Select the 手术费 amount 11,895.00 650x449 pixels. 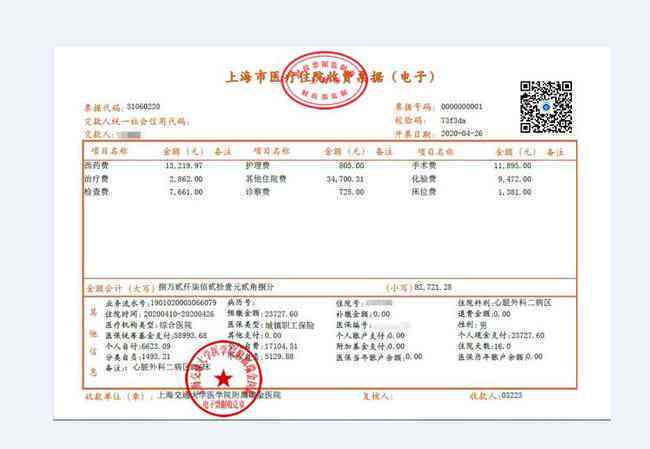point(512,166)
